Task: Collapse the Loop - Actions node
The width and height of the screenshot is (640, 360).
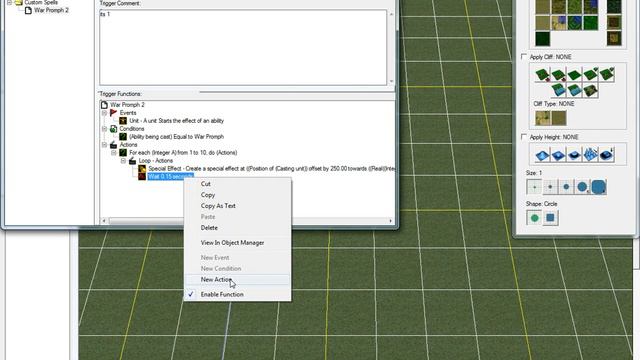Action: point(123,161)
